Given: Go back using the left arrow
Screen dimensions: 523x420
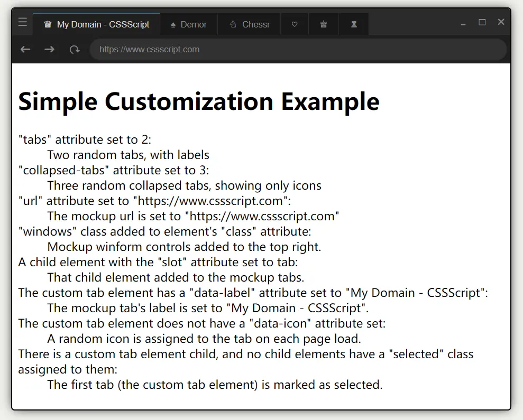Looking at the screenshot, I should [25, 49].
